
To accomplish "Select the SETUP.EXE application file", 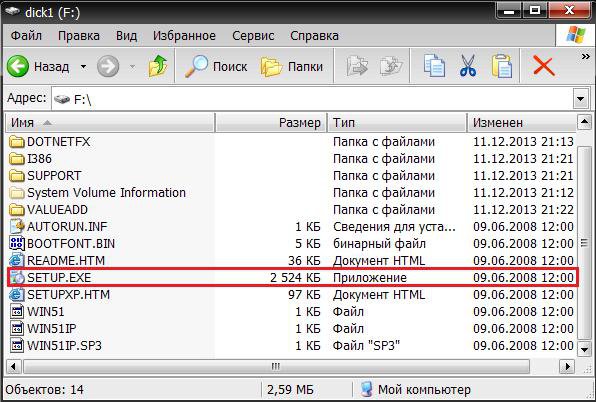I will click(x=292, y=278).
